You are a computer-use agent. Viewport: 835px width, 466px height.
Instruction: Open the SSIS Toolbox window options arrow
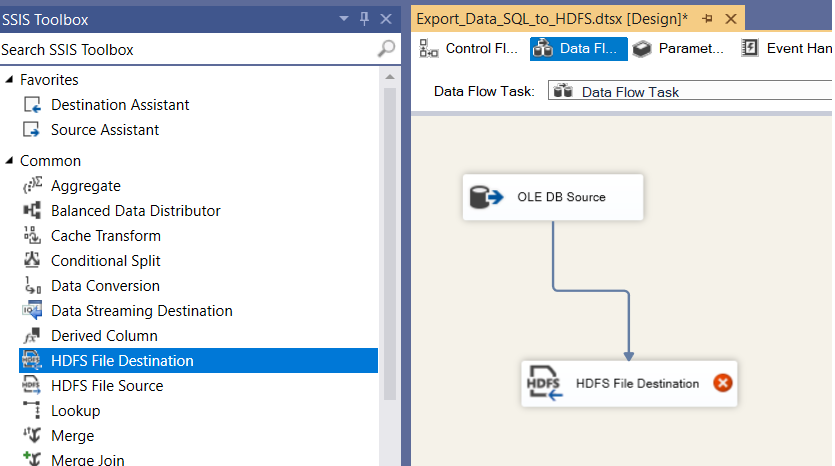tap(344, 19)
